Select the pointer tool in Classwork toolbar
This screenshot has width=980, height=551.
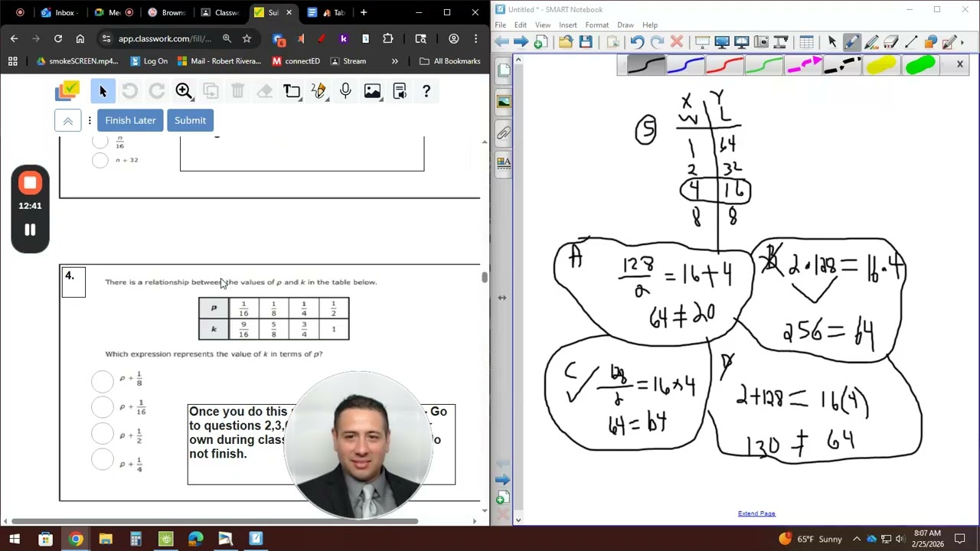click(103, 91)
